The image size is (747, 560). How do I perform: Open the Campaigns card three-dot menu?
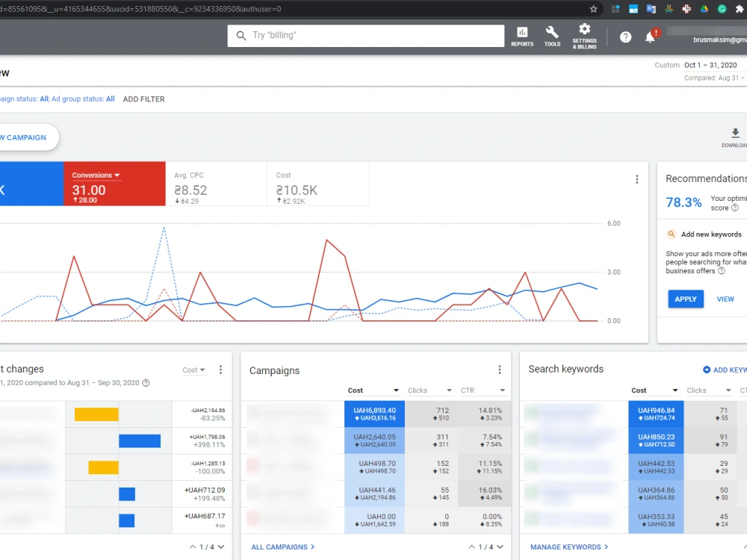tap(499, 370)
